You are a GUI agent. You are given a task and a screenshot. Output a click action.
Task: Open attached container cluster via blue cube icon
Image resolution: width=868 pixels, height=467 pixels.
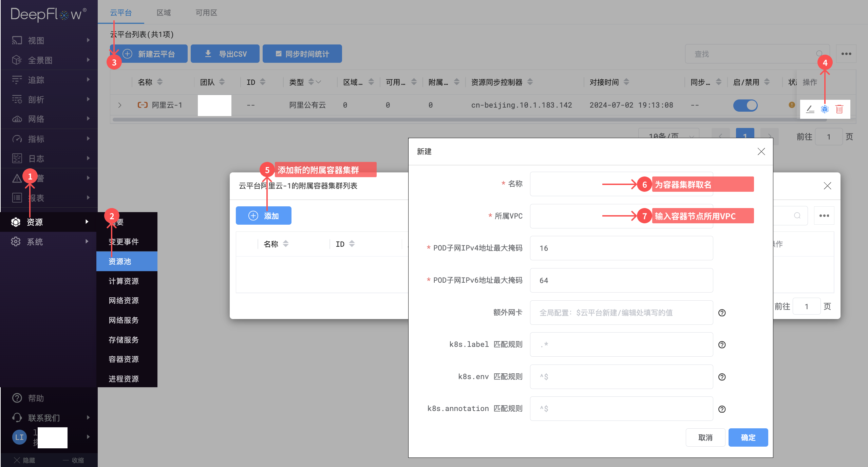[824, 109]
